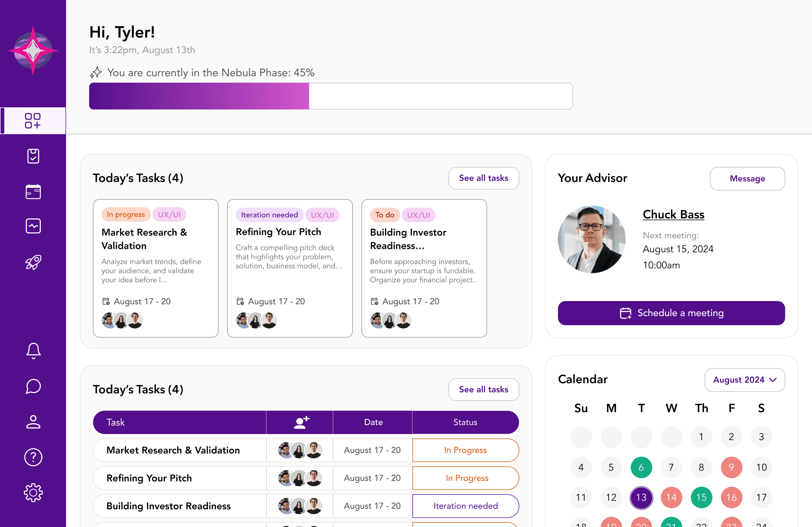The height and width of the screenshot is (527, 812).
Task: Open the tasks clipboard icon in sidebar
Action: pyautogui.click(x=33, y=156)
